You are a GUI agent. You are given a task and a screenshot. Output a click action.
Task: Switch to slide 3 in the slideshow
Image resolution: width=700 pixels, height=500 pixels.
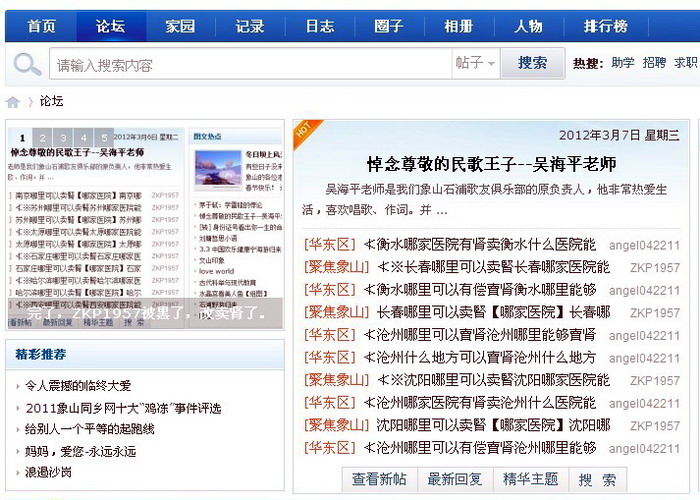pyautogui.click(x=63, y=138)
